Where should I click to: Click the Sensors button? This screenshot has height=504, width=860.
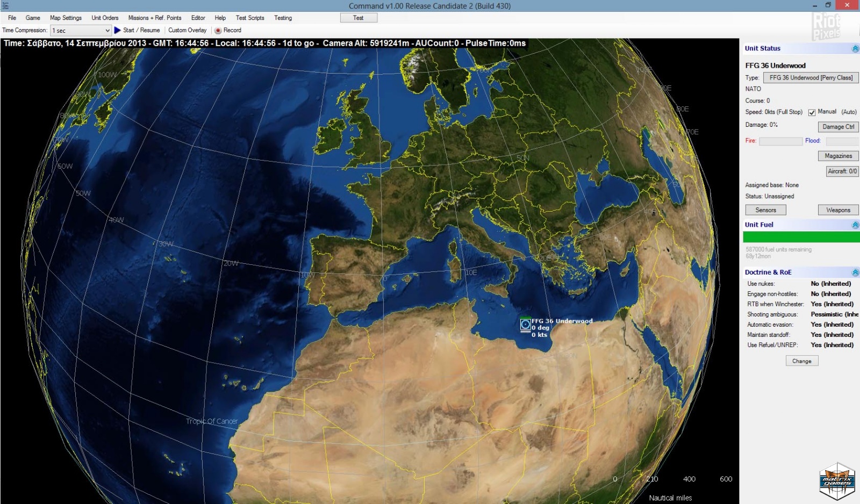pyautogui.click(x=765, y=210)
